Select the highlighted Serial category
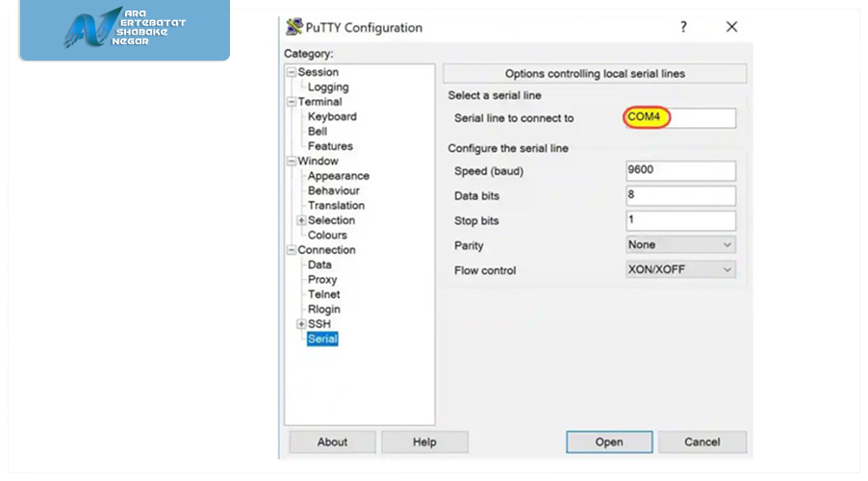Screen dimensions: 868x481 point(322,339)
